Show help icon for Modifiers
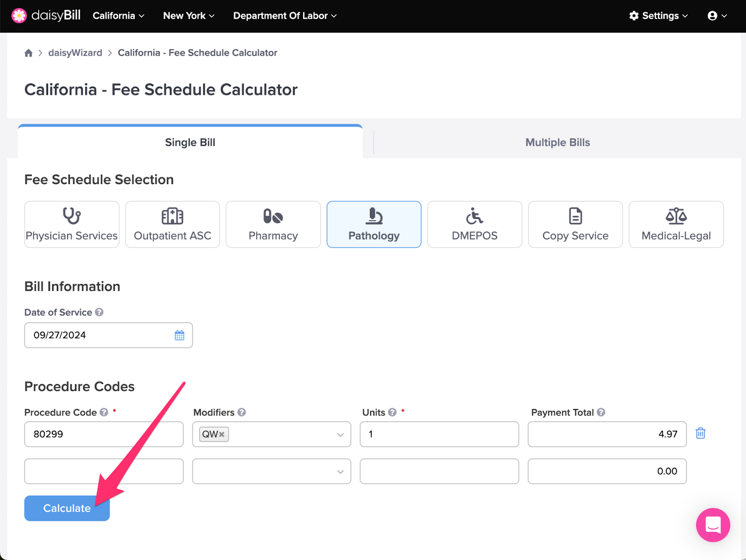Viewport: 746px width, 560px height. (242, 412)
